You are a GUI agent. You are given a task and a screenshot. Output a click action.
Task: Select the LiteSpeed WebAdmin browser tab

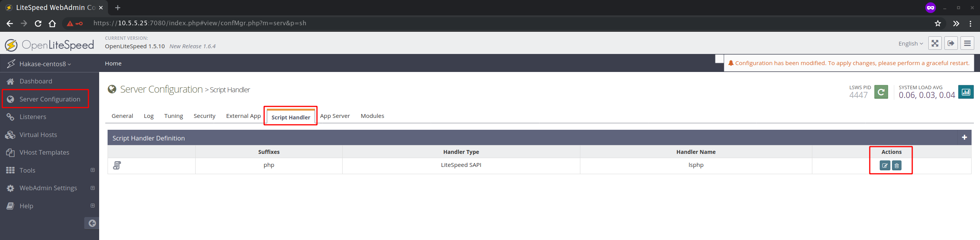(x=54, y=8)
